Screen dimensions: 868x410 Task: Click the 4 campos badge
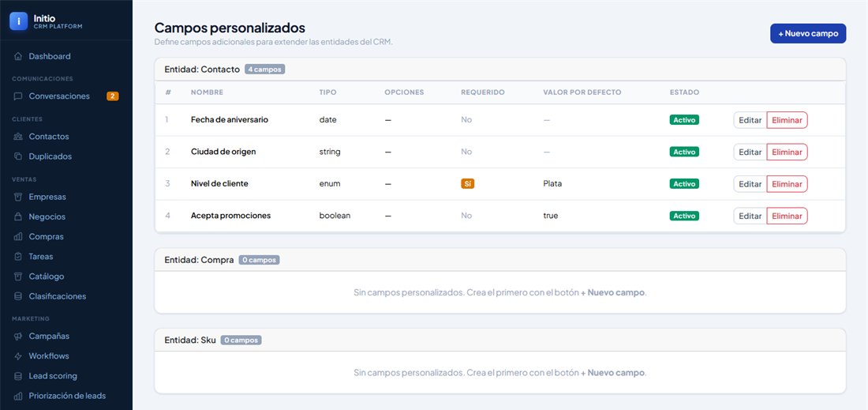click(x=264, y=70)
